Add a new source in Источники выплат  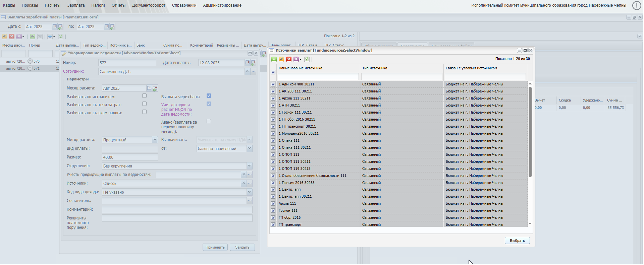[274, 59]
